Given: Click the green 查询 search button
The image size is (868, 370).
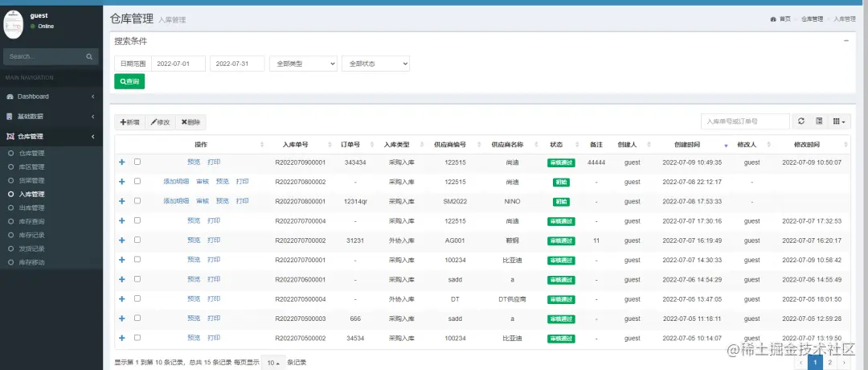Looking at the screenshot, I should click(129, 81).
